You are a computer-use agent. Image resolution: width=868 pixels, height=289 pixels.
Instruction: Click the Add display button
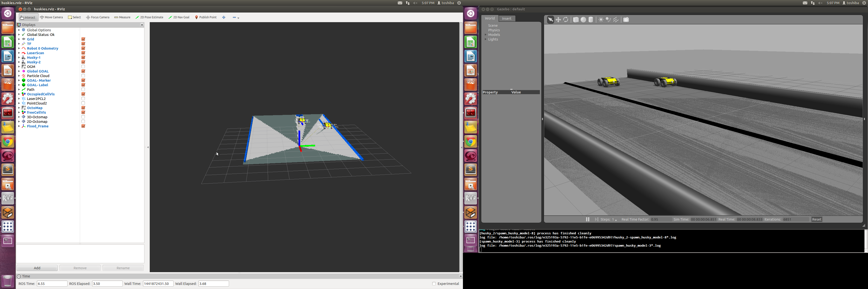(x=37, y=268)
